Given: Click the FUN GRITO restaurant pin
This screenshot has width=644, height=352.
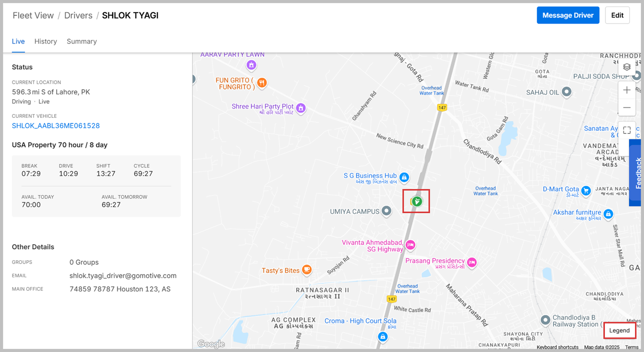Looking at the screenshot, I should (x=262, y=83).
